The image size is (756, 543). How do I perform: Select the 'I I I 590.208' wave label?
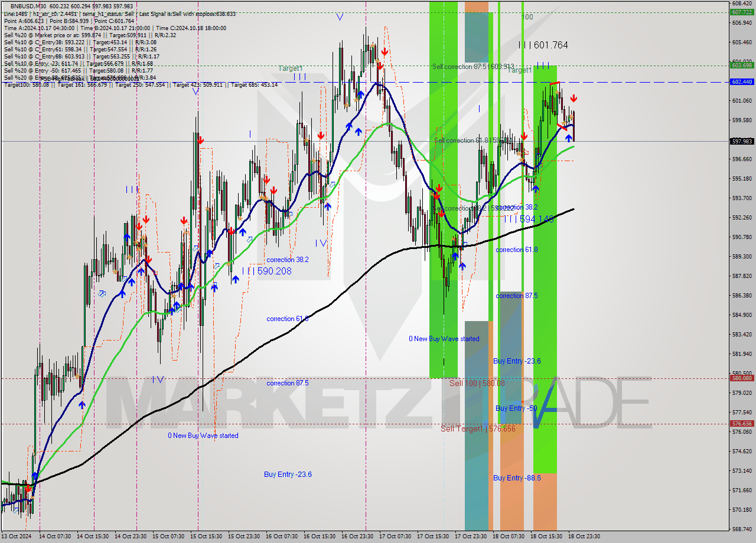pyautogui.click(x=266, y=271)
